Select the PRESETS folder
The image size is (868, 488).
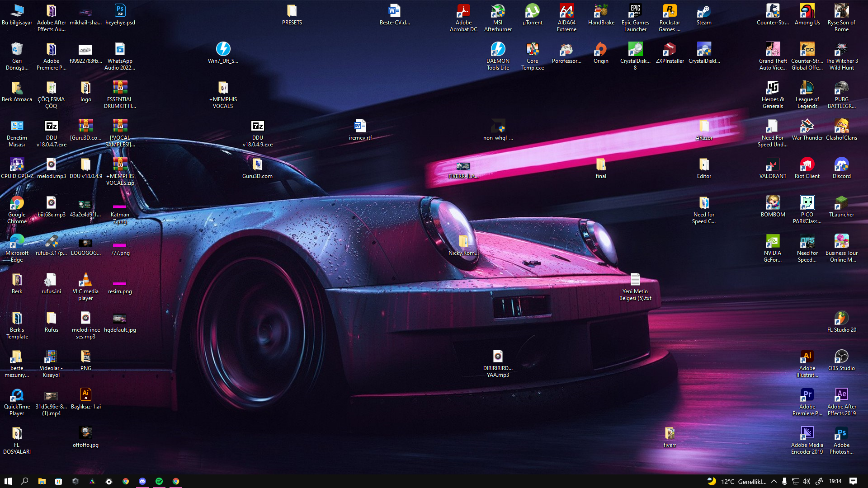292,12
